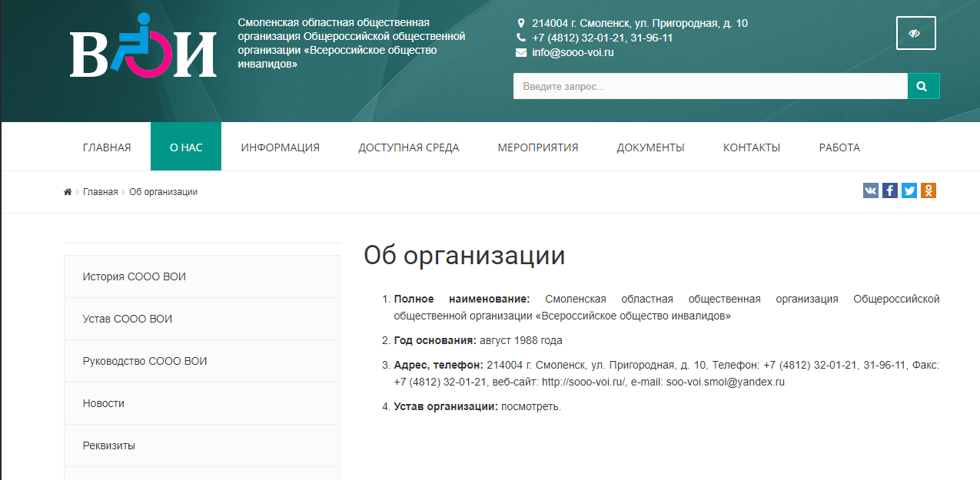Viewport: 980px width, 480px height.
Task: Open the МЕРОПРИЯТИЯ menu item
Action: coord(538,147)
